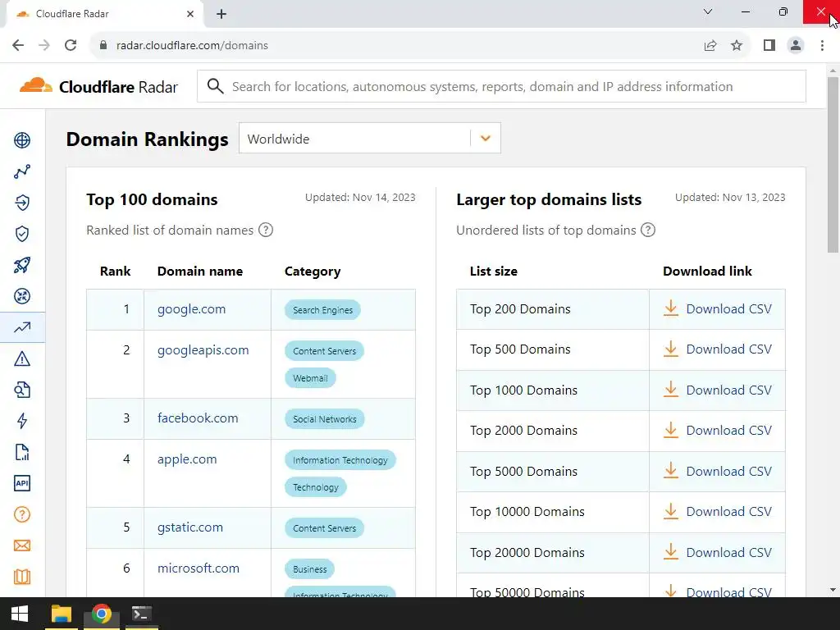Screen dimensions: 840x630
Task: Focus the Radar search input field
Action: click(501, 86)
